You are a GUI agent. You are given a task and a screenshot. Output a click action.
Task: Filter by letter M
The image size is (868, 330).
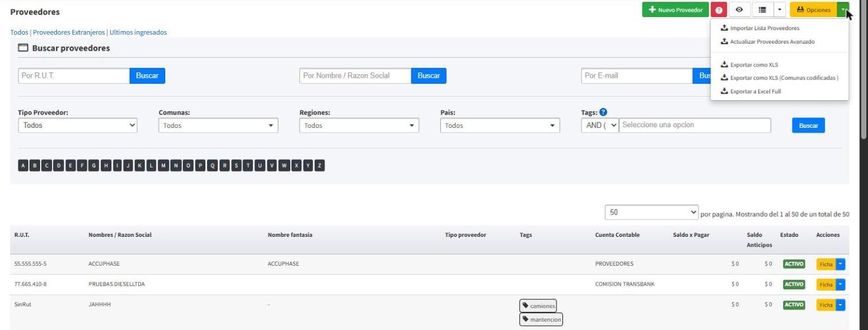pos(163,166)
